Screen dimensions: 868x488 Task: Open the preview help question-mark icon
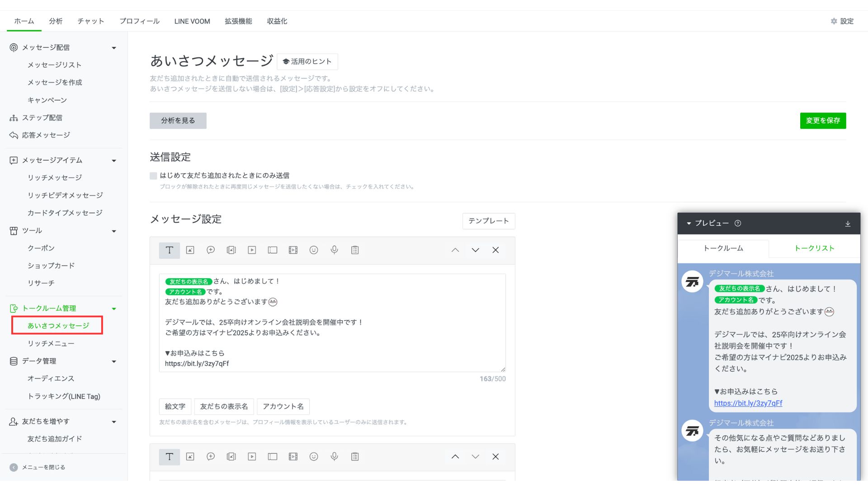738,223
